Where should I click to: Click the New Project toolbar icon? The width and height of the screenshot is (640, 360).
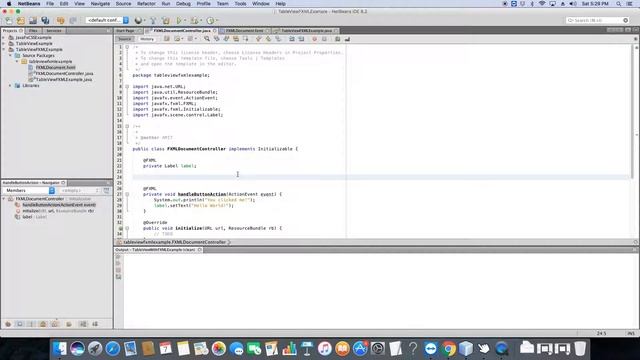click(x=21, y=20)
